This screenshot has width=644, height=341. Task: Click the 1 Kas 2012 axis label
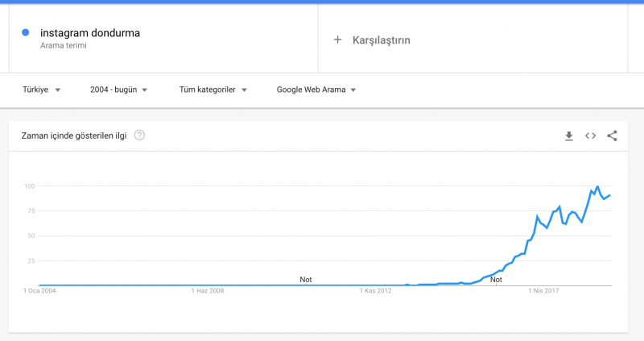[x=377, y=292]
